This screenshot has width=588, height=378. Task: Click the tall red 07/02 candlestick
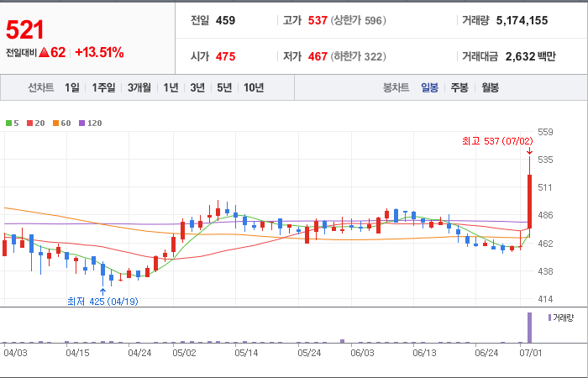pyautogui.click(x=529, y=201)
